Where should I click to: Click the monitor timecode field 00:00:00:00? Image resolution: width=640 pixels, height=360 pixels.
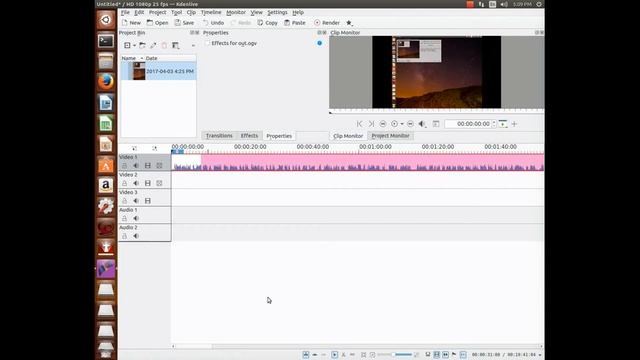[469, 124]
